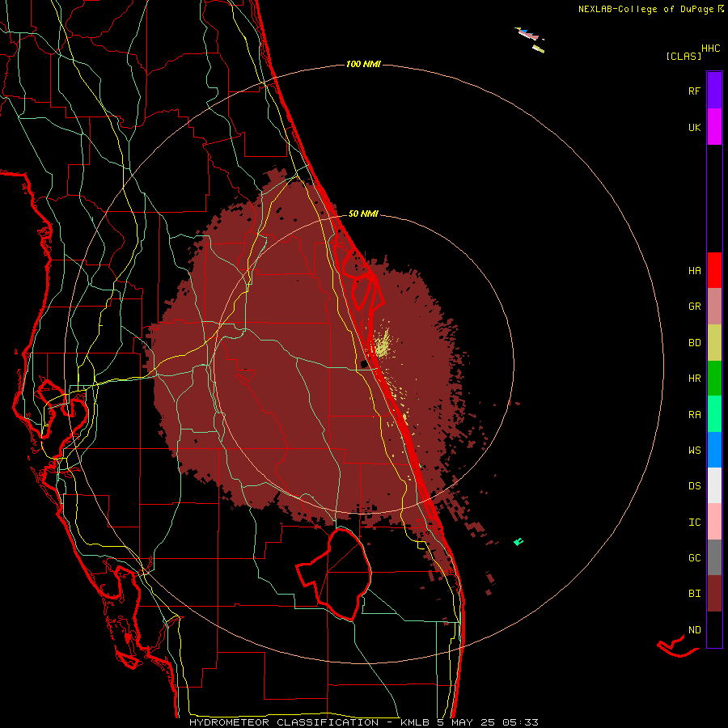Click the UK magenta color swatch
The width and height of the screenshot is (728, 728).
coord(714,127)
